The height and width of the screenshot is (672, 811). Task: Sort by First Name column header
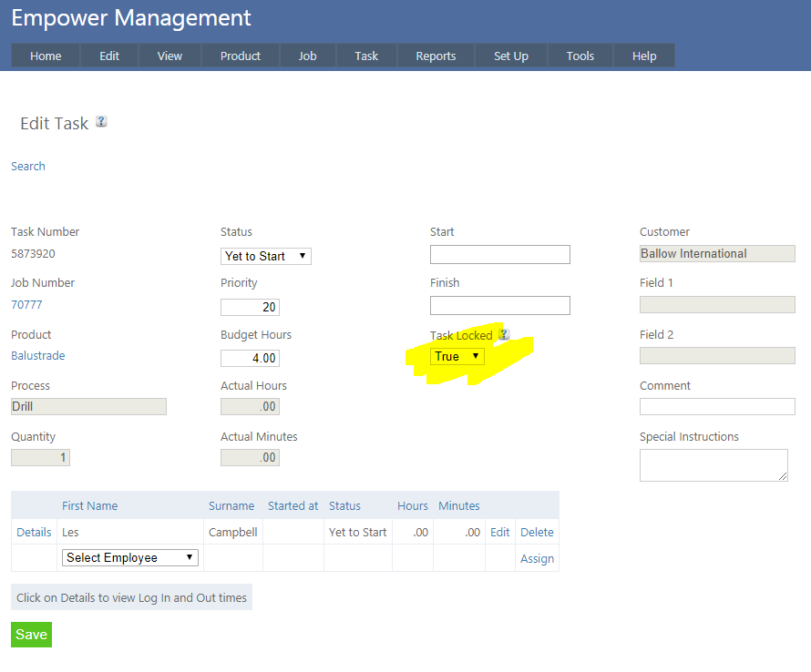89,506
